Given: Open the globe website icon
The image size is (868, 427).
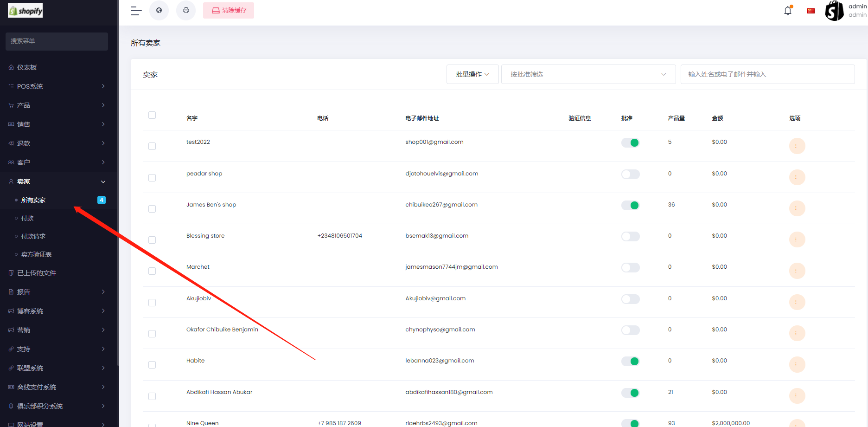Looking at the screenshot, I should point(159,10).
